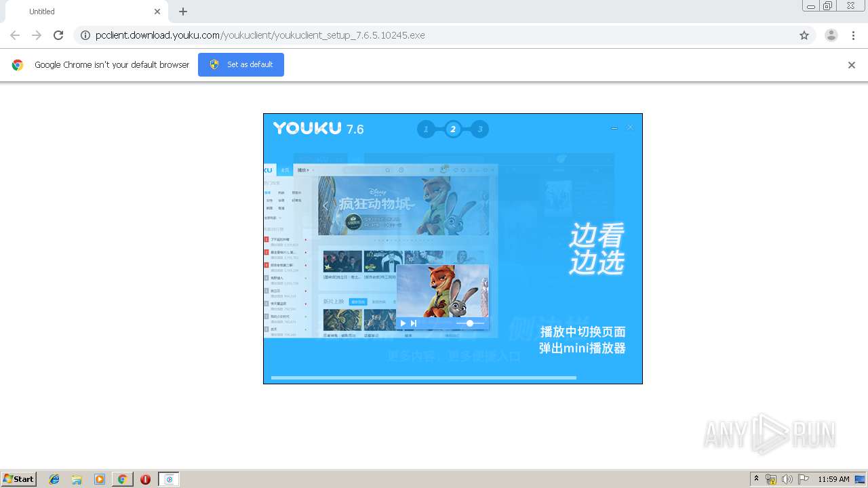
Task: Open Windows Media Player from taskbar
Action: pos(100,479)
